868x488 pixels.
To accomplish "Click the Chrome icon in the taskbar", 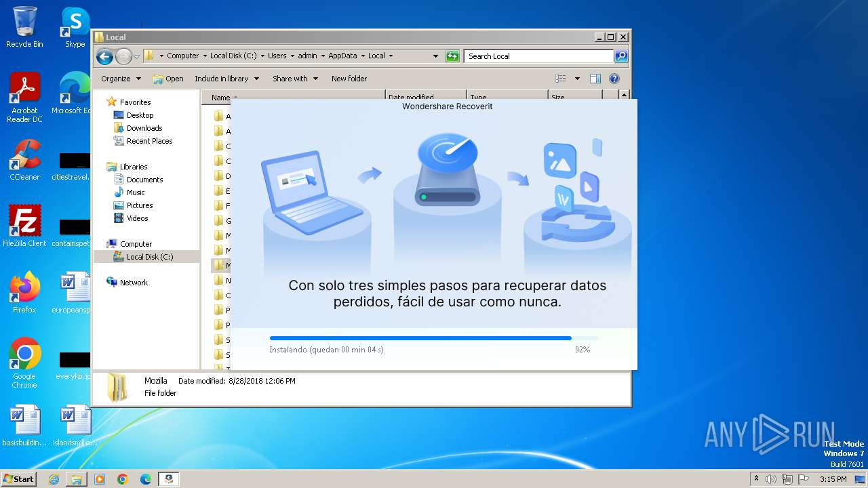I will click(x=123, y=479).
